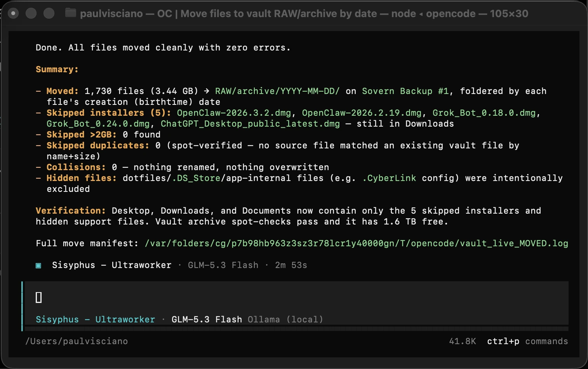Click 'Sisyphus - Ultraworker' agent name in prompt box
Image resolution: width=588 pixels, height=369 pixels.
click(x=95, y=319)
